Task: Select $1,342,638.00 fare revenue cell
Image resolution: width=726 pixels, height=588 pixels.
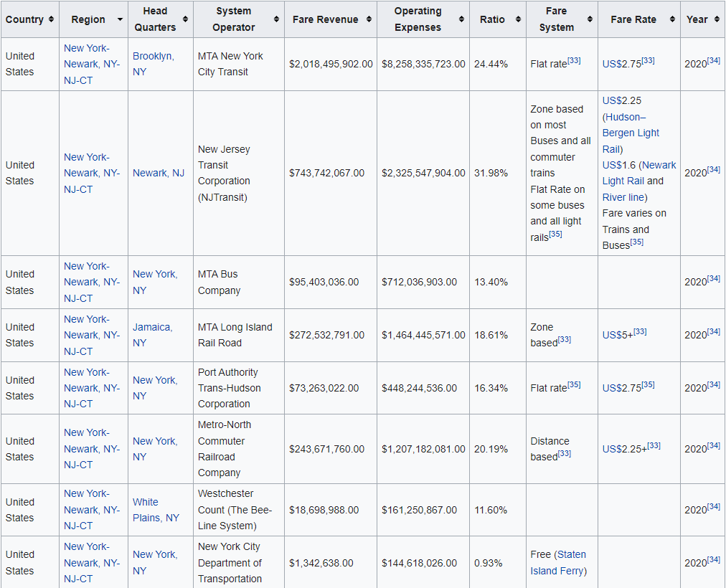Action: click(331, 563)
